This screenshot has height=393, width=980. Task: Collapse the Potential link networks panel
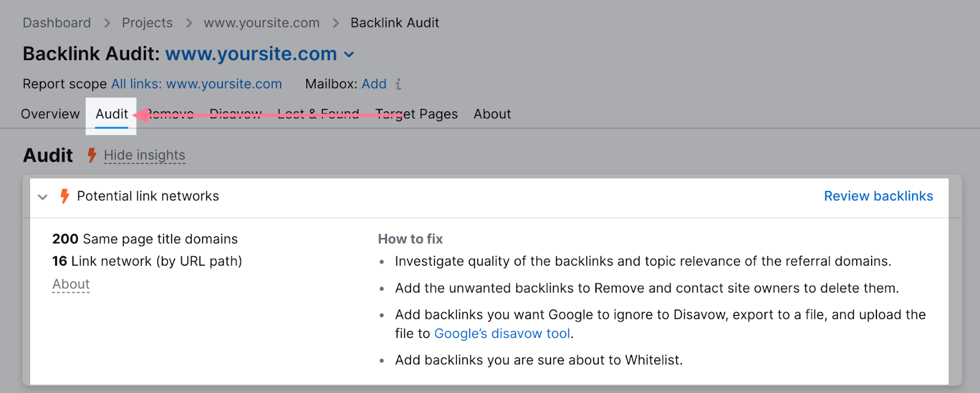[x=43, y=197]
